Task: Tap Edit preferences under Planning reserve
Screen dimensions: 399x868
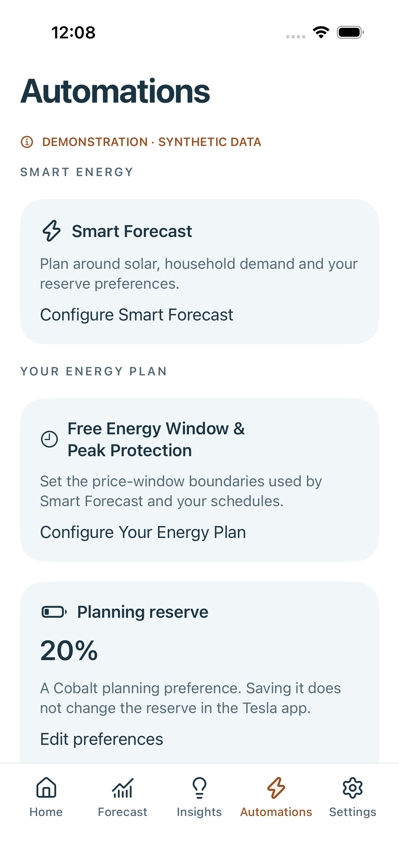Action: click(x=102, y=739)
